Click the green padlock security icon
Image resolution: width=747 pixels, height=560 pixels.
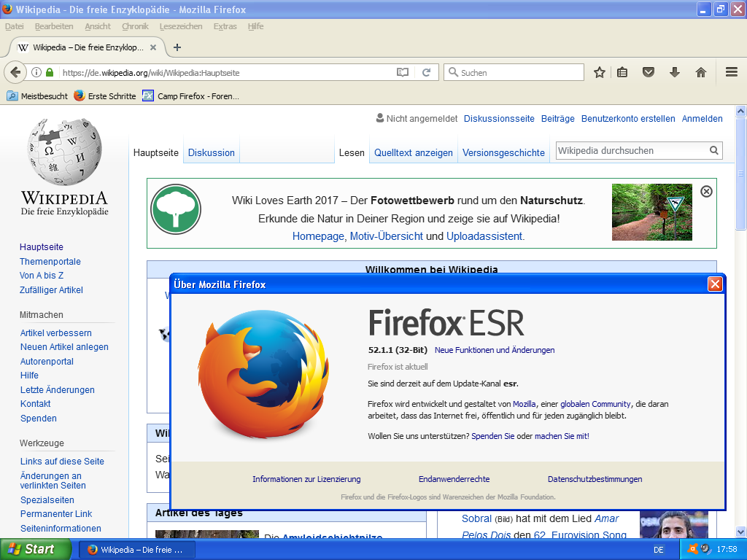click(x=50, y=72)
